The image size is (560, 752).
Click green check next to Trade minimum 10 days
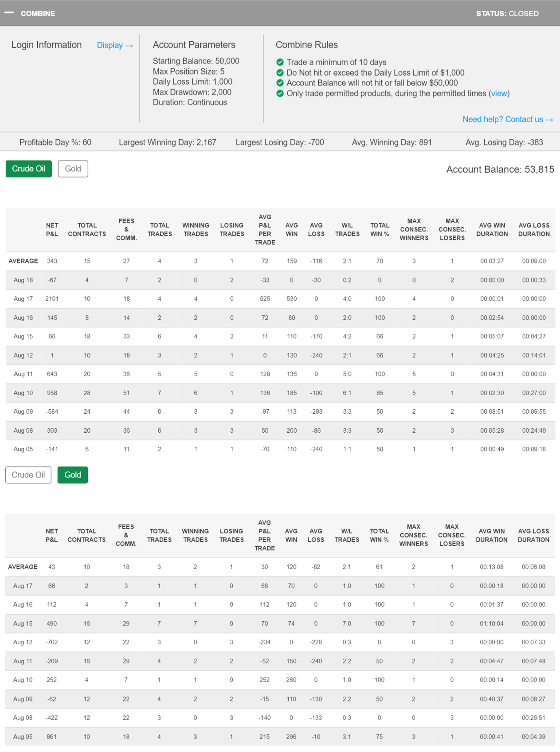pos(280,62)
